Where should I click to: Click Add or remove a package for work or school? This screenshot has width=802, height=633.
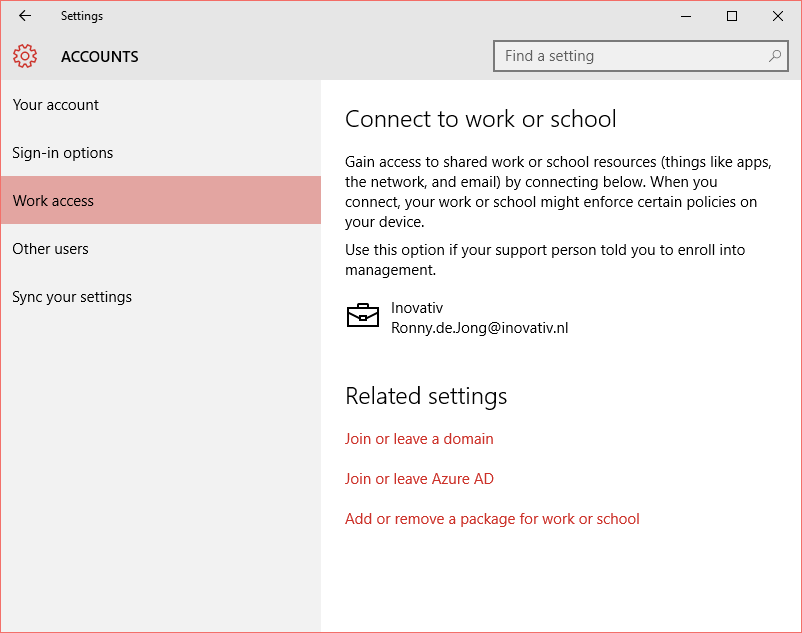(x=492, y=518)
